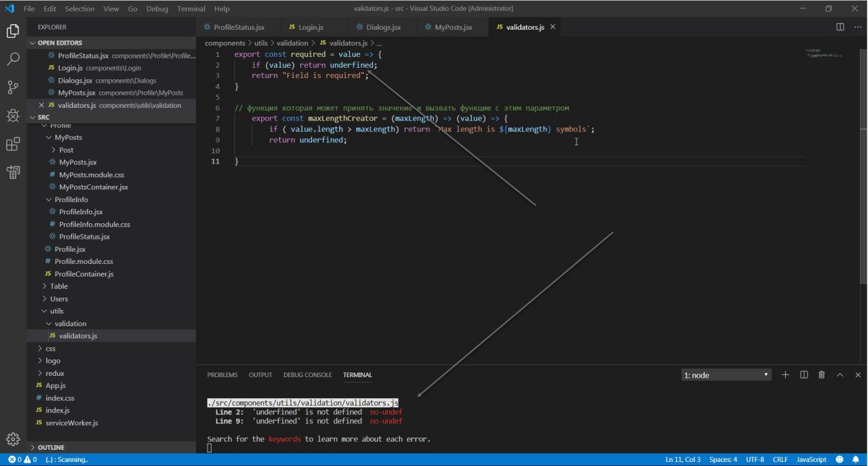The height and width of the screenshot is (466, 868).
Task: Split the editor to the right
Action: click(x=840, y=27)
